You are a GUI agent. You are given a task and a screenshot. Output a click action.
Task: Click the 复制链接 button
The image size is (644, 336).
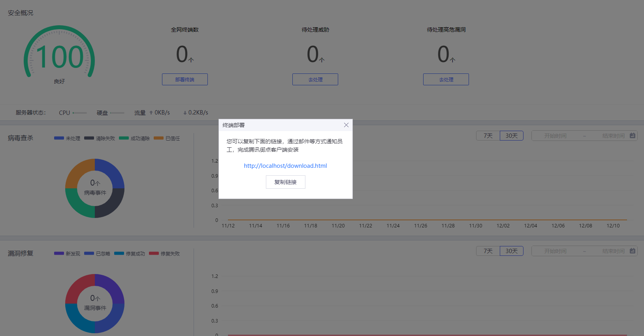tap(285, 182)
